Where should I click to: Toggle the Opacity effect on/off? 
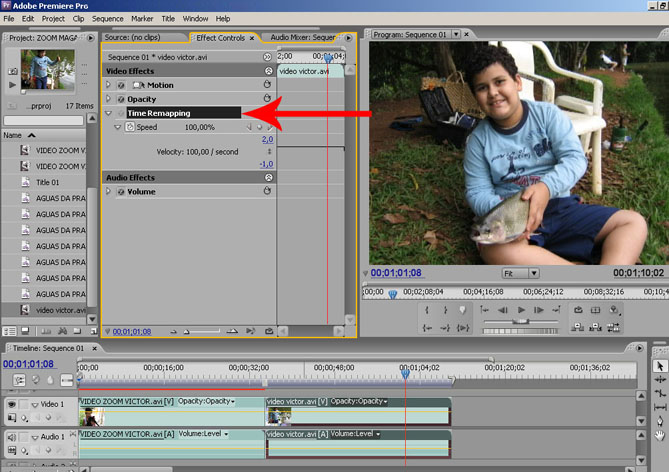[x=121, y=100]
